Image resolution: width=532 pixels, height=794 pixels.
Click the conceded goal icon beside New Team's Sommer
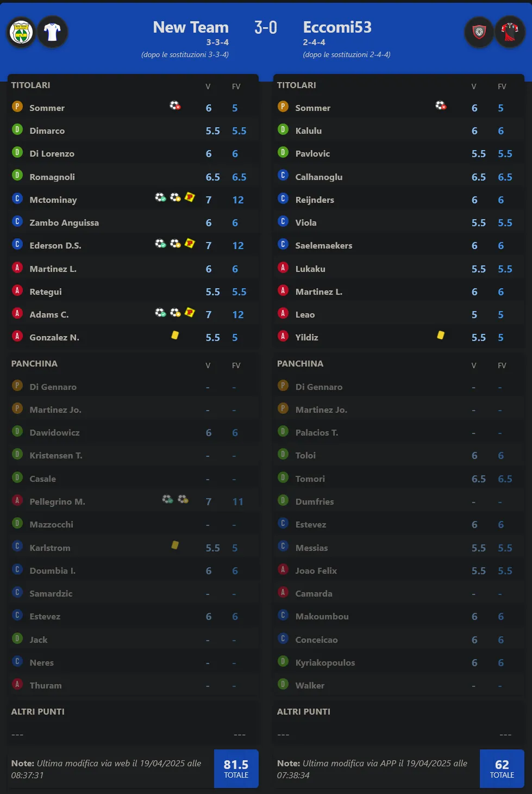pyautogui.click(x=175, y=106)
